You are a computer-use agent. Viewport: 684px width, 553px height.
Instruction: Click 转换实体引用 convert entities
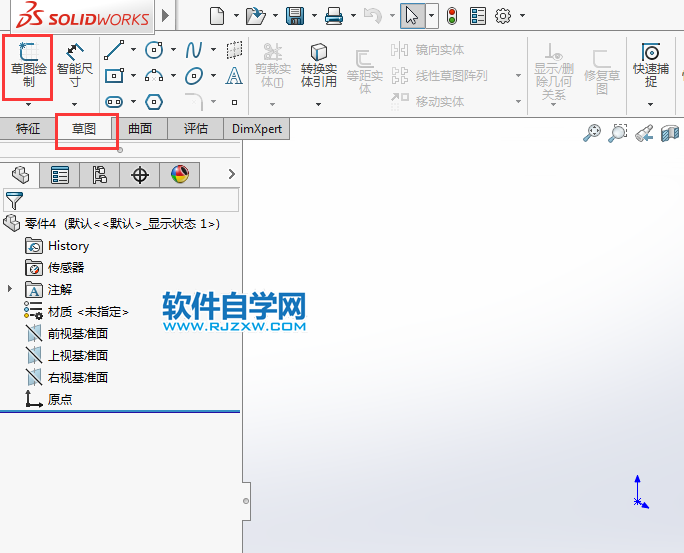point(318,65)
